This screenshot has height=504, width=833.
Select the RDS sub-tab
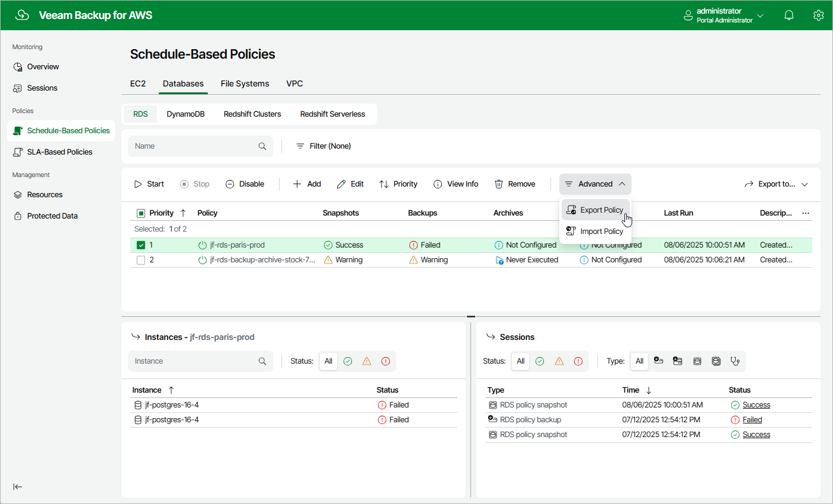click(140, 114)
